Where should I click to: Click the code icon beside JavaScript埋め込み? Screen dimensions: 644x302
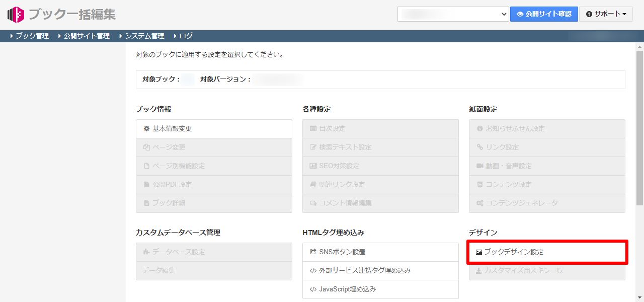313,289
